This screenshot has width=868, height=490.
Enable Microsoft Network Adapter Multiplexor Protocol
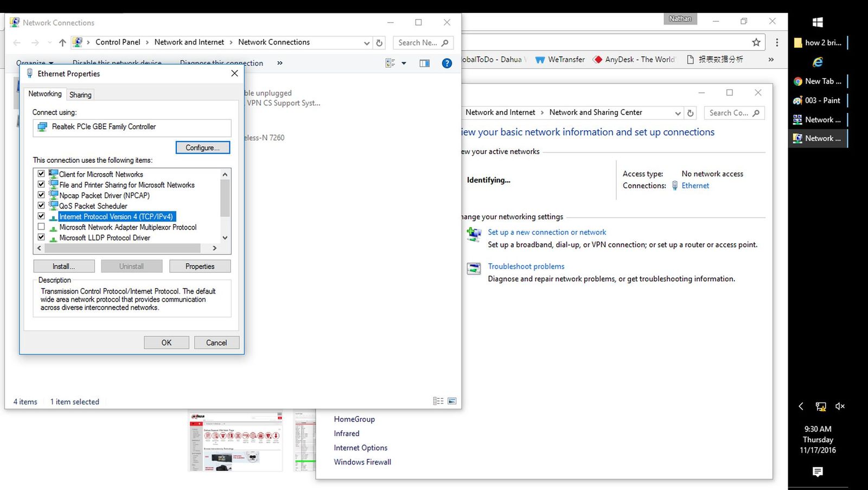click(x=41, y=227)
